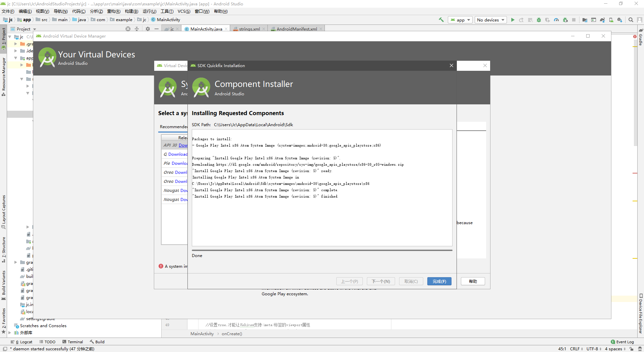Click the Download link beside Q
The image size is (644, 352).
(178, 154)
